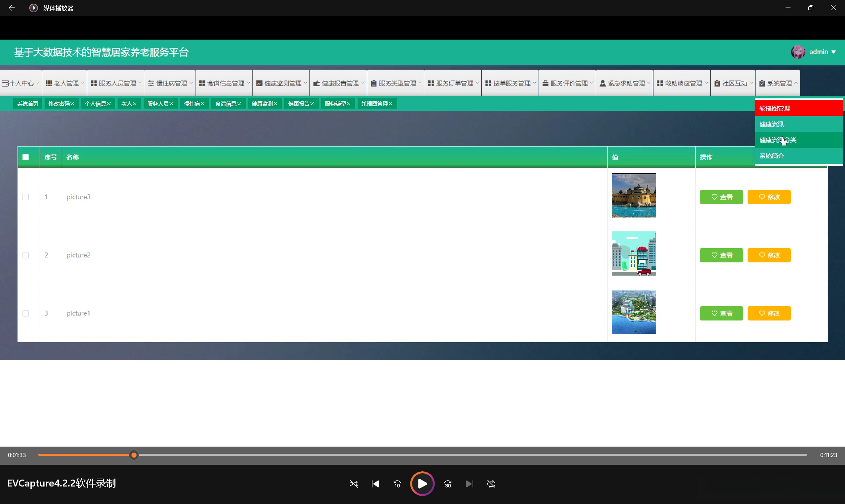Tick the checkbox for picture3 row

click(25, 197)
